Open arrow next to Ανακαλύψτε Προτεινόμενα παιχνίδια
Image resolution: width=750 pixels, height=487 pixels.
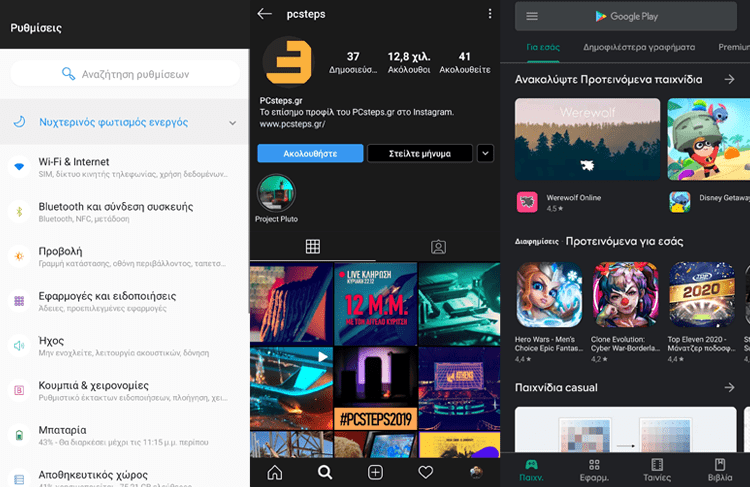pos(729,79)
